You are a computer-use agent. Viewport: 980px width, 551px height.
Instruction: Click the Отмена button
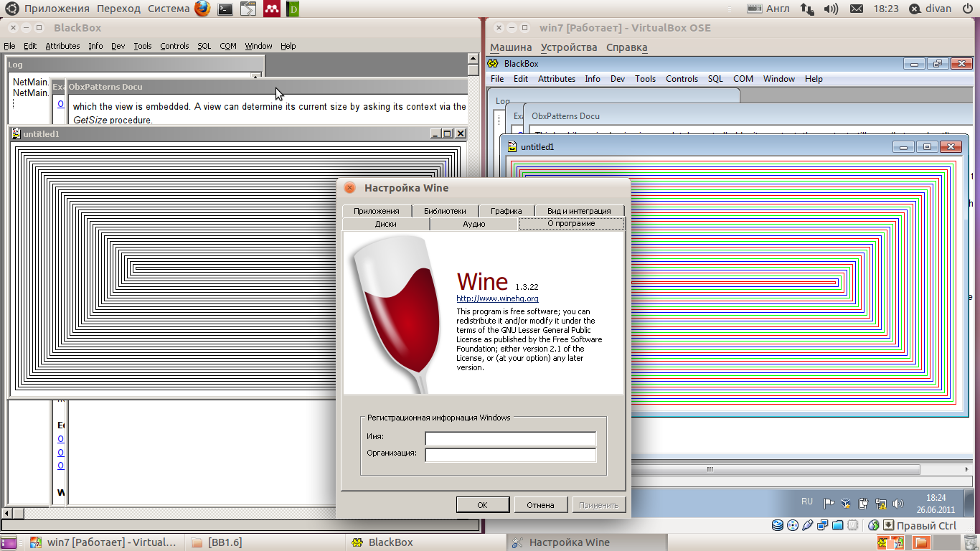[x=540, y=505]
